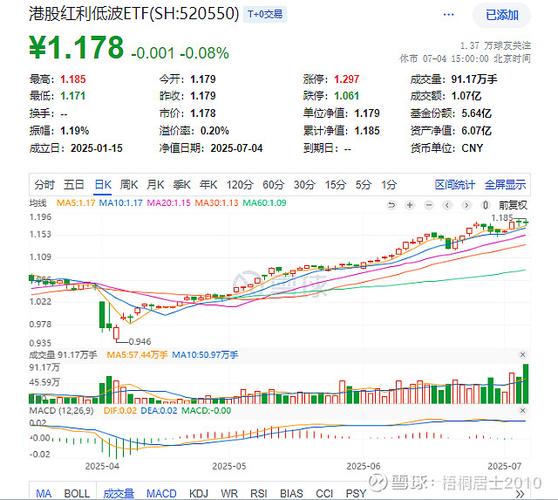Click the 溢价率 0.20% value

coord(215,131)
